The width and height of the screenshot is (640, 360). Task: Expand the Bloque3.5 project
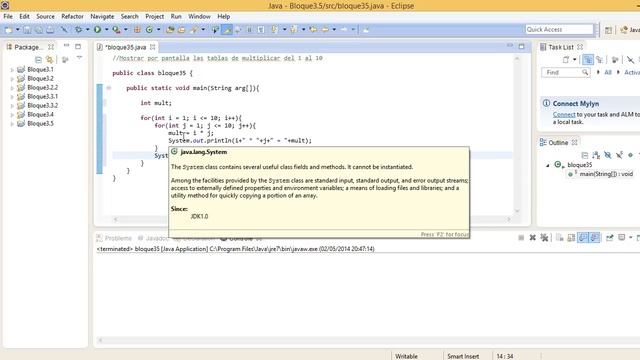click(x=12, y=124)
